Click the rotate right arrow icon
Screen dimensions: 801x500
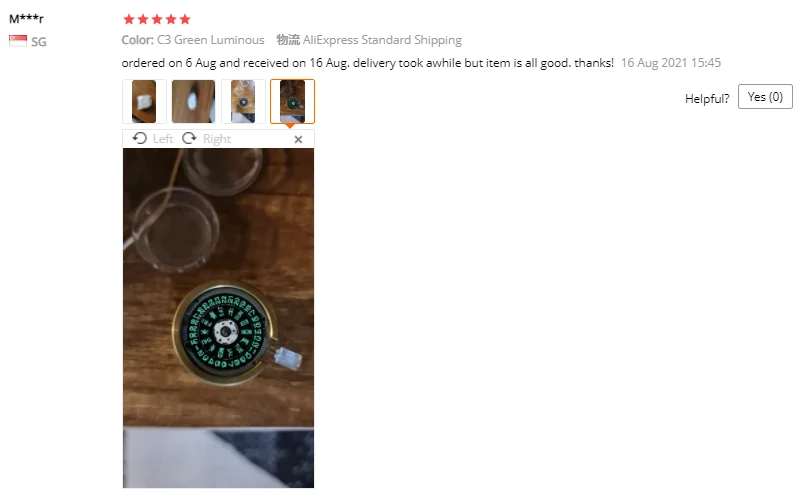(190, 138)
